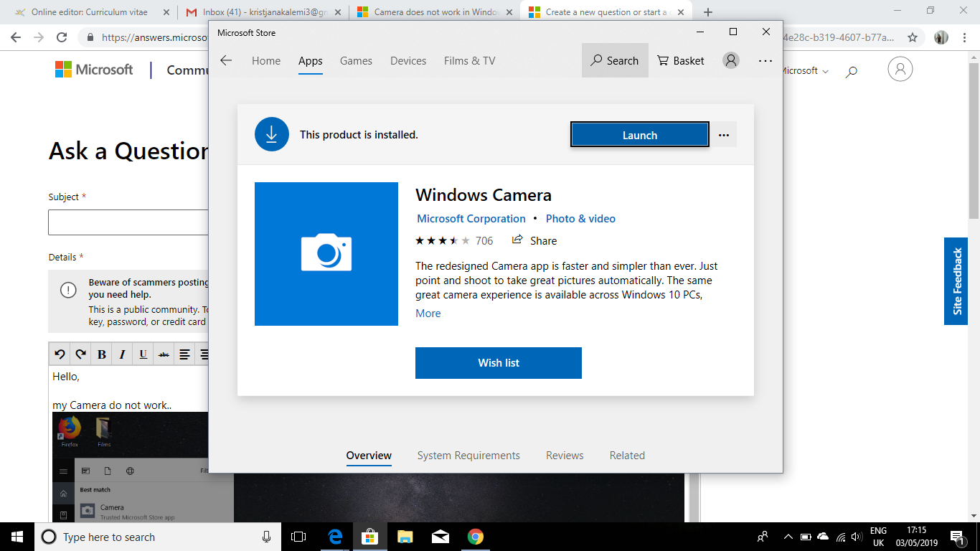
Task: Open the Photo & video category
Action: pos(580,219)
